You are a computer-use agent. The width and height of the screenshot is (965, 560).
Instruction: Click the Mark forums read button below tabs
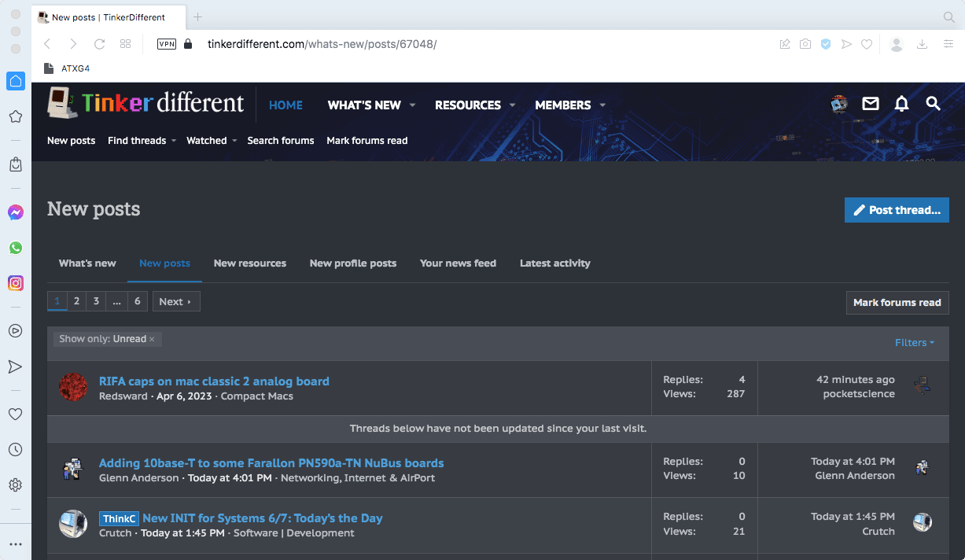(x=897, y=303)
